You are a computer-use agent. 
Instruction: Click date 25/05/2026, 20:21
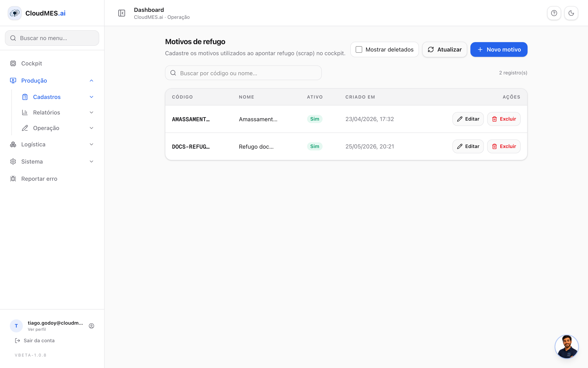click(370, 146)
